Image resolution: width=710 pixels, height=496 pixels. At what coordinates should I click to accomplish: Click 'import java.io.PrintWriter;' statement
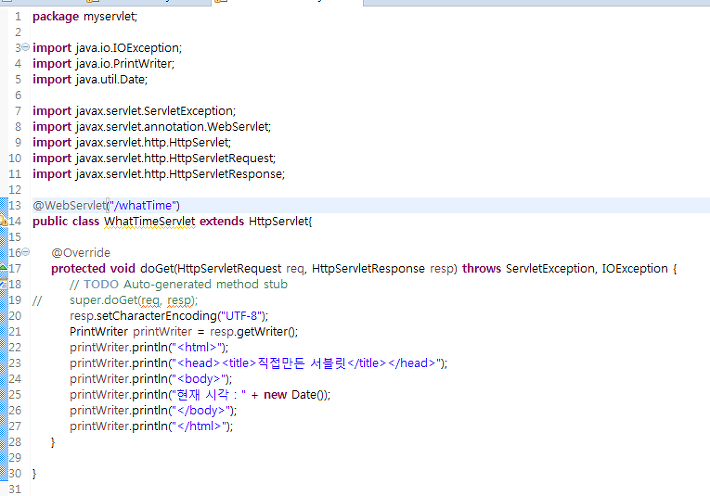point(103,64)
